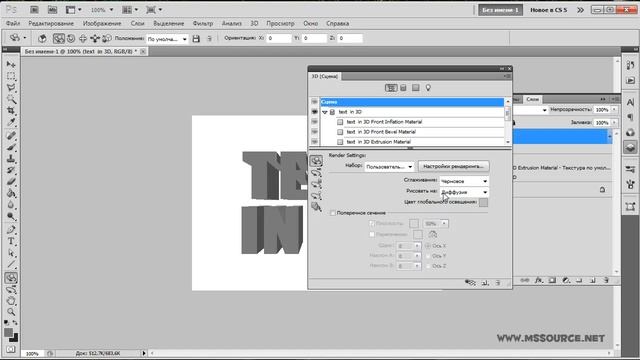This screenshot has height=360, width=640.
Task: Open the 'Набор' render preset dropdown
Action: click(x=389, y=167)
